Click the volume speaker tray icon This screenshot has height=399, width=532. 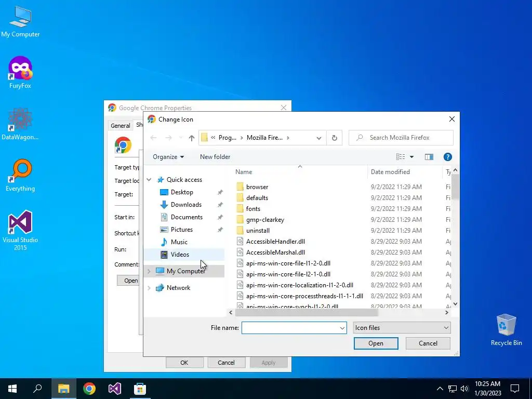click(x=464, y=389)
